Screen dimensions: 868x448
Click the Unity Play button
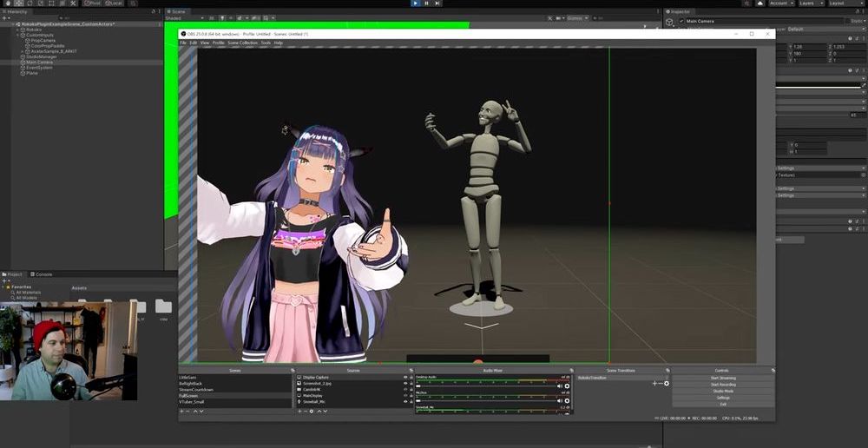coord(416,3)
